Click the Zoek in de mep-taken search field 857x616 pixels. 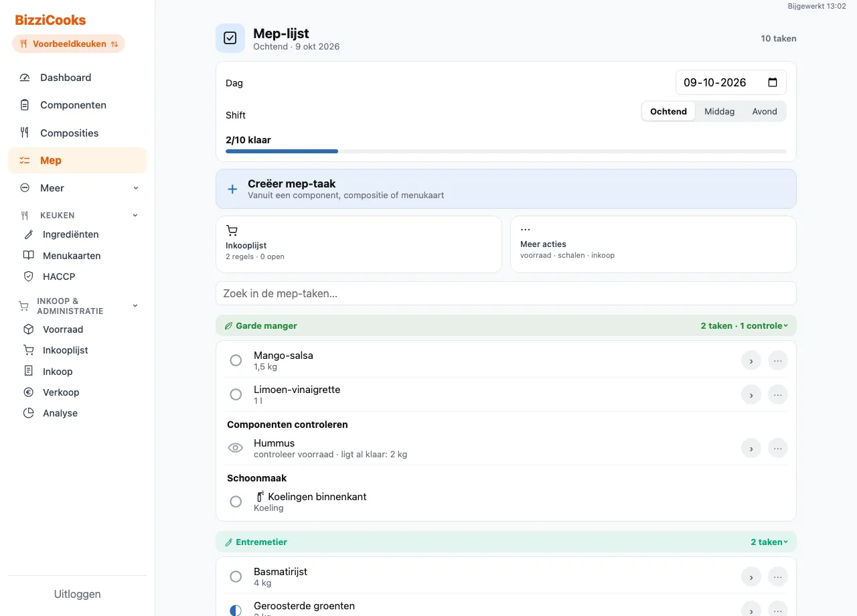click(506, 293)
